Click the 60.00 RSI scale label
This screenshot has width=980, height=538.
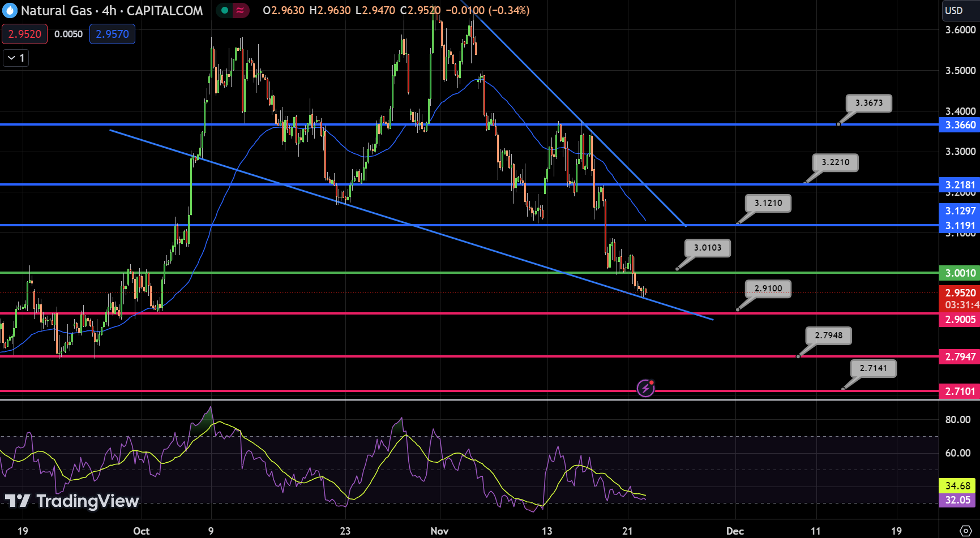point(958,453)
